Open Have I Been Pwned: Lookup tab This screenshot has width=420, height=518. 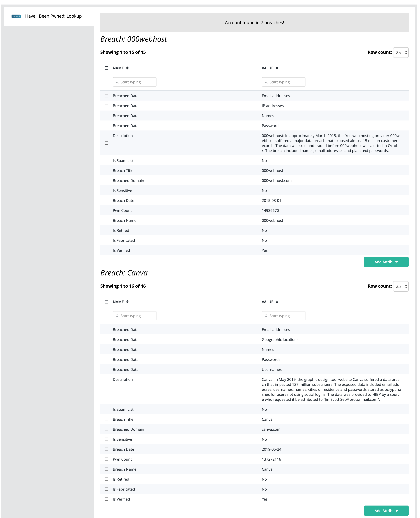coord(49,16)
